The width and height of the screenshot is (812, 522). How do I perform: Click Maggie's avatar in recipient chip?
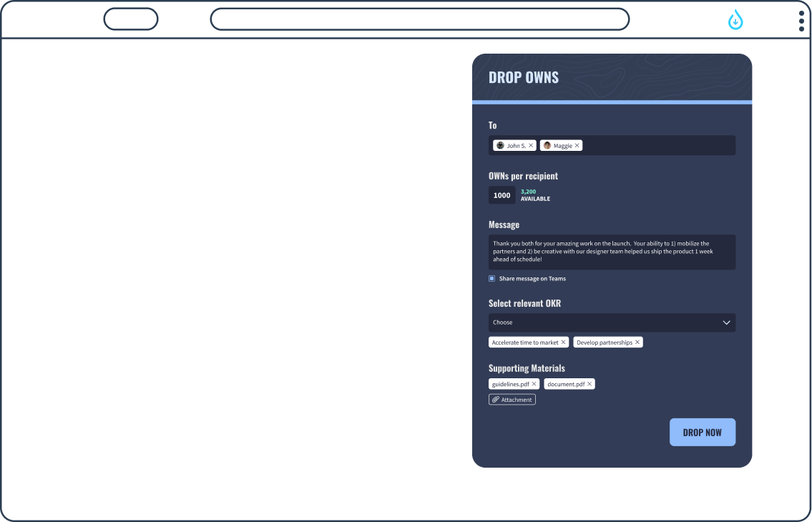(547, 146)
